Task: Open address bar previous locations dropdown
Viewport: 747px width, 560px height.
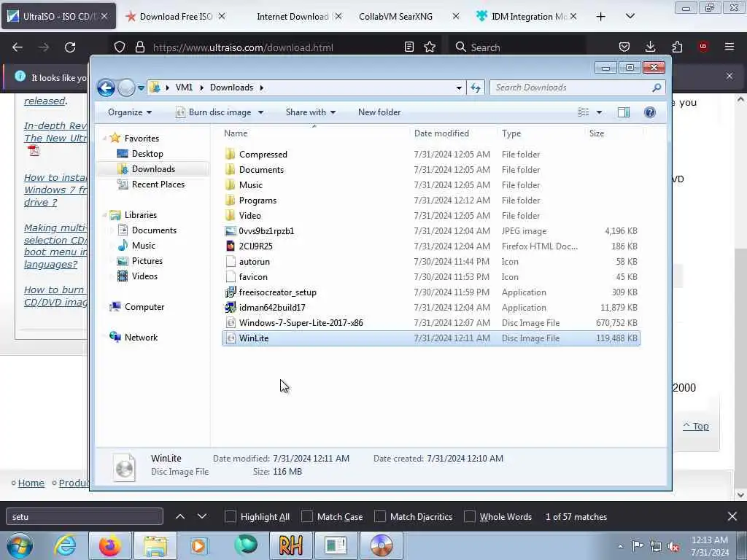Action: tap(459, 87)
